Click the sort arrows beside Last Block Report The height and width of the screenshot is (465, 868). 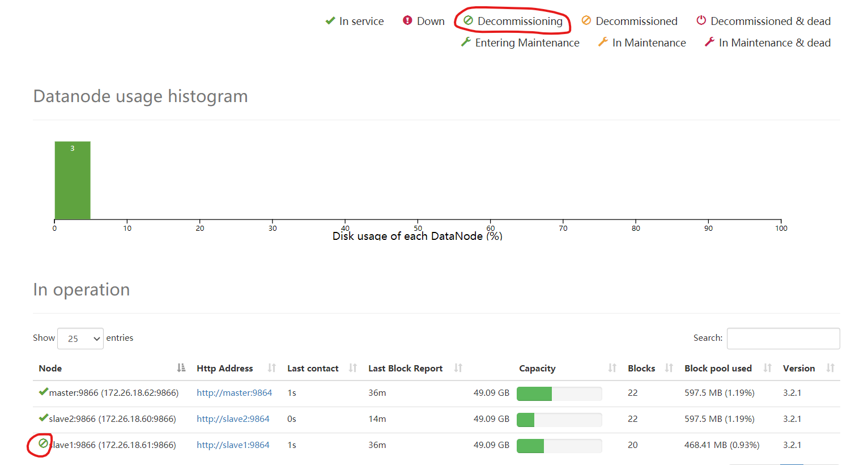point(458,368)
